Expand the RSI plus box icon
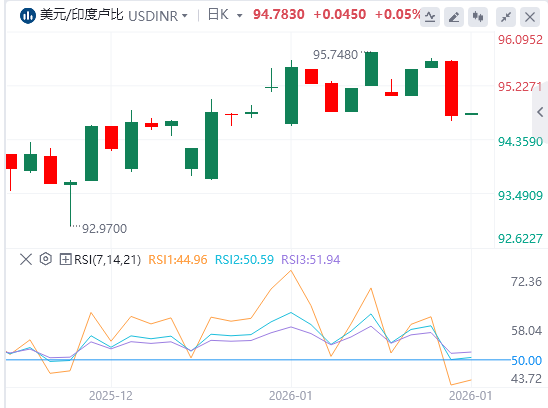Image resolution: width=548 pixels, height=408 pixels. click(65, 259)
